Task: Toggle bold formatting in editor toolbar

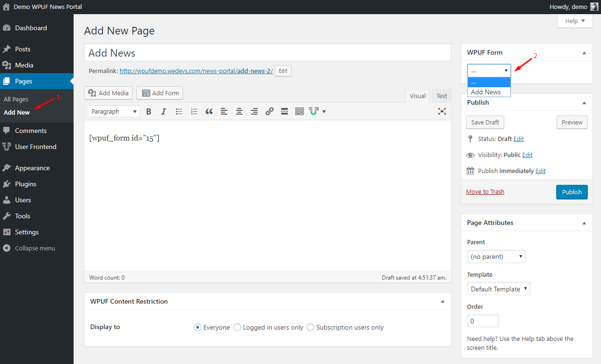Action: point(149,112)
